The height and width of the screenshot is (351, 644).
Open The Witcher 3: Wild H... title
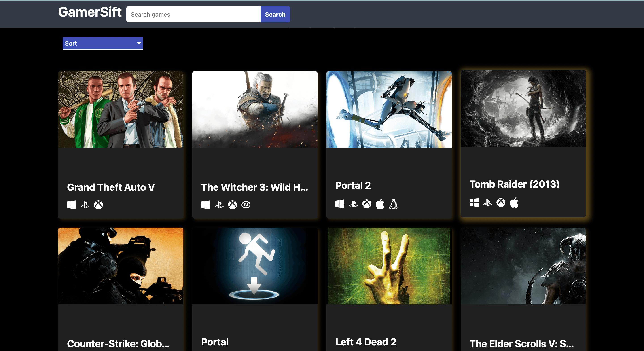pos(254,187)
